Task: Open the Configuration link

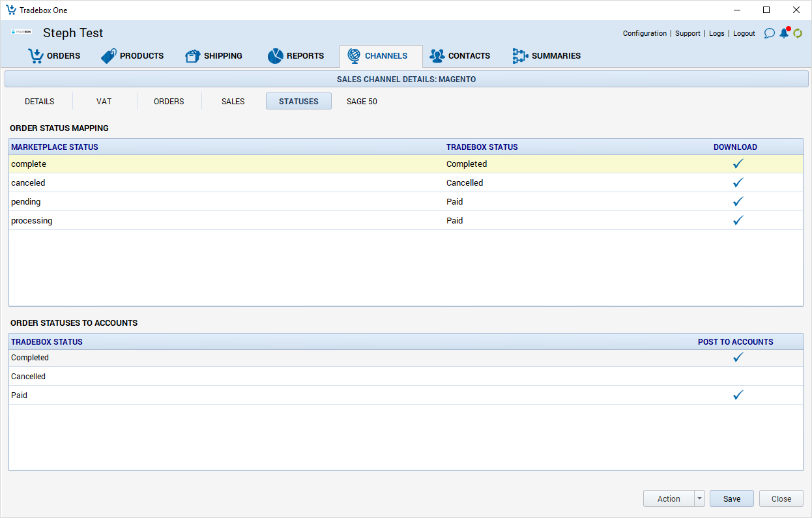Action: point(645,33)
